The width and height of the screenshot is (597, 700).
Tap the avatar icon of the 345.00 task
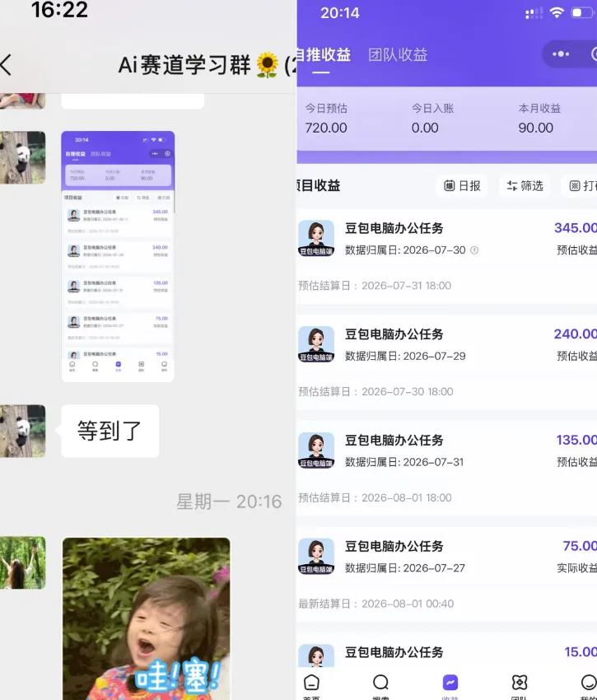tap(316, 238)
